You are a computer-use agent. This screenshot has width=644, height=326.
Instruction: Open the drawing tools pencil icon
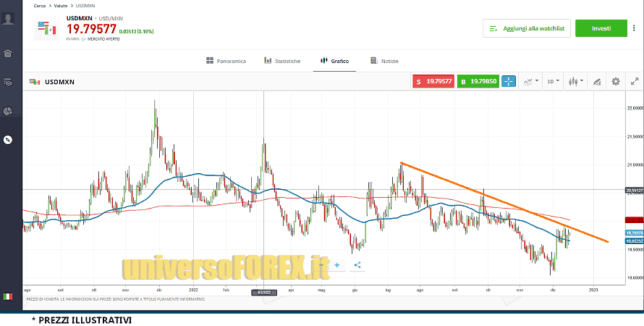pos(597,82)
